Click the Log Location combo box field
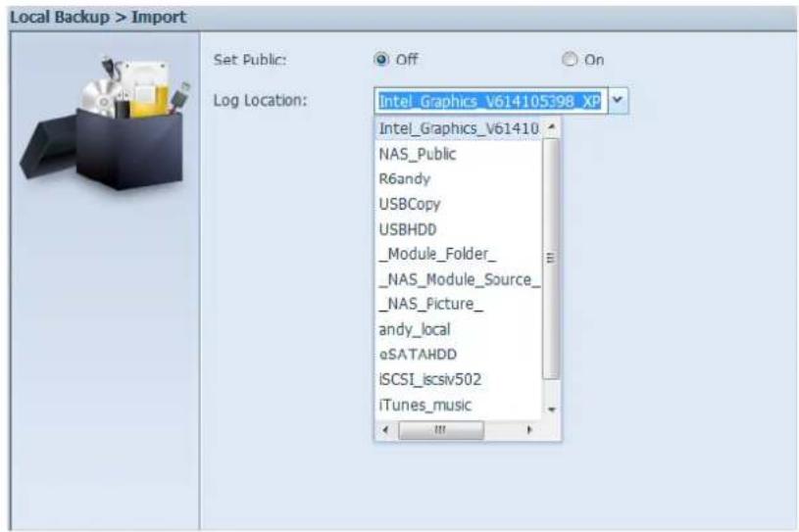799x532 pixels. coord(489,102)
